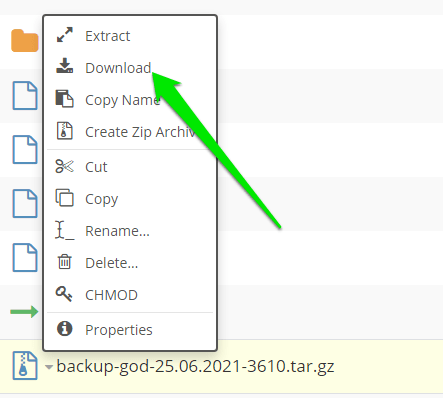Select Cut from the menu

(x=130, y=167)
